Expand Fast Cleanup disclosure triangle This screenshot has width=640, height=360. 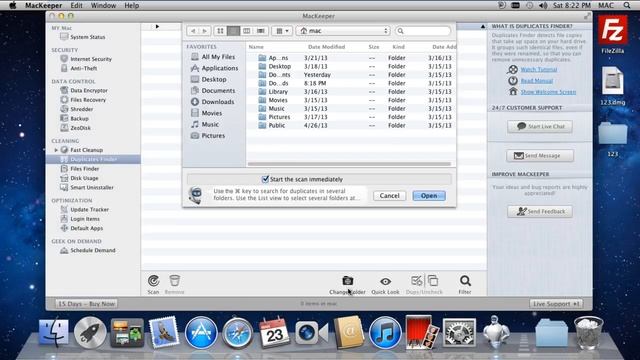(x=56, y=150)
